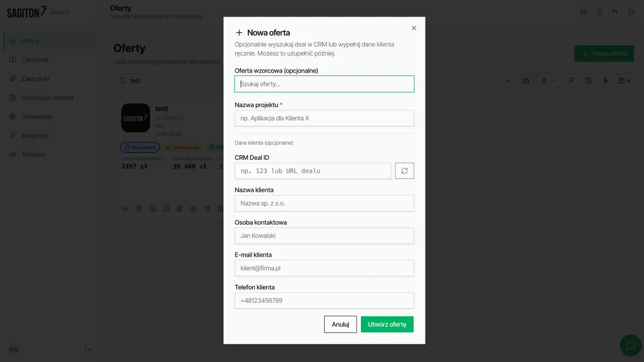Viewport: 644px width, 362px height.
Task: Clear the test search query
Action: 507,81
